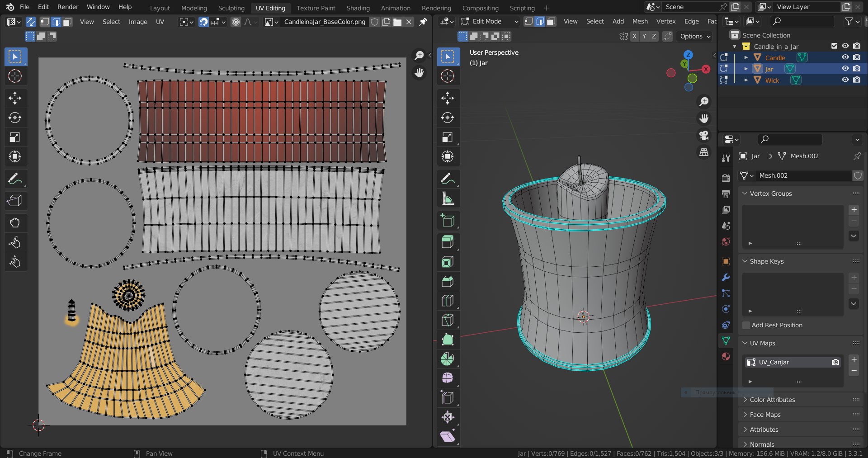This screenshot has height=458, width=868.
Task: Open the Options dropdown in viewport
Action: (695, 36)
